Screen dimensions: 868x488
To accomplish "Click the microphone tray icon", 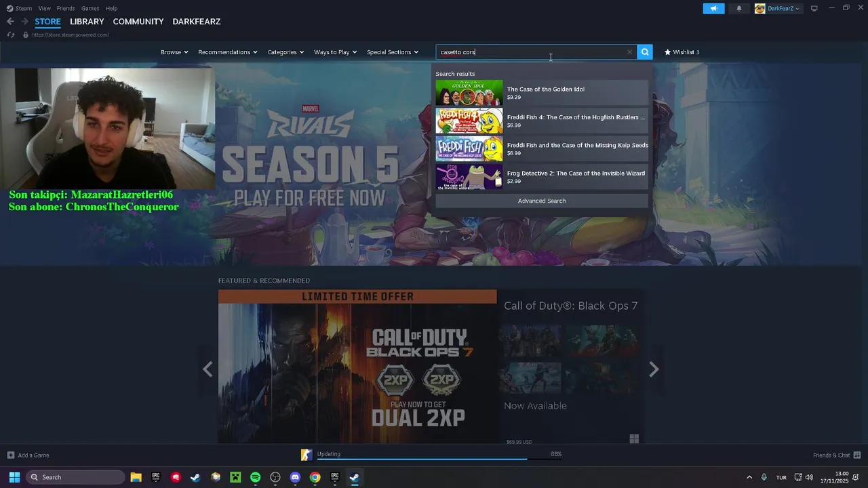I will point(764,477).
